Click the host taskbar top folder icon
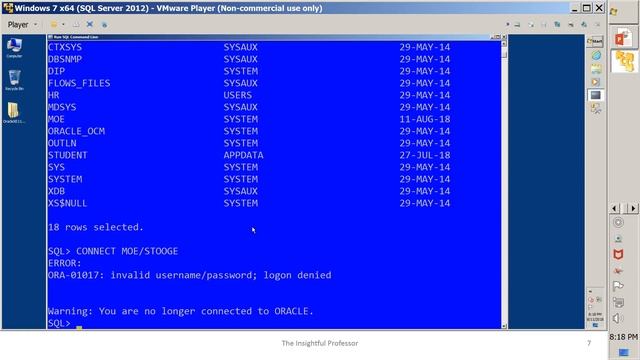 tap(613, 11)
